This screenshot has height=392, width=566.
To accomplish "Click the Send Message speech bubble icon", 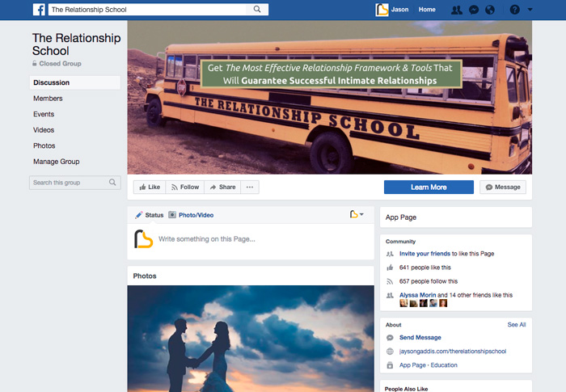I will click(390, 338).
